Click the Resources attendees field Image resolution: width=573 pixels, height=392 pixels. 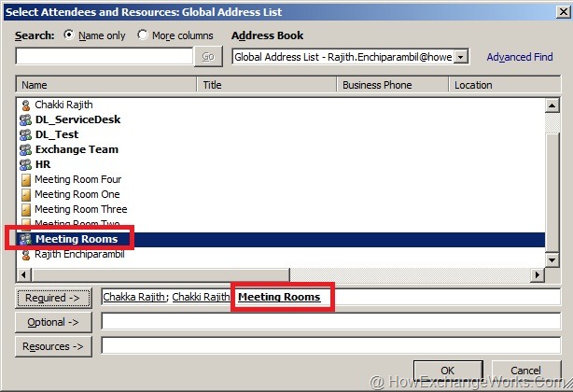click(330, 345)
